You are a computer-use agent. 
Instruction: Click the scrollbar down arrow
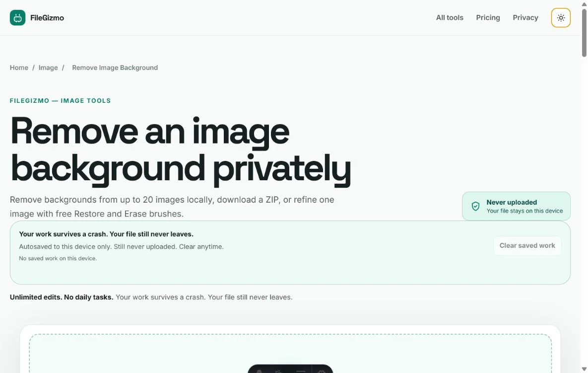(x=584, y=369)
